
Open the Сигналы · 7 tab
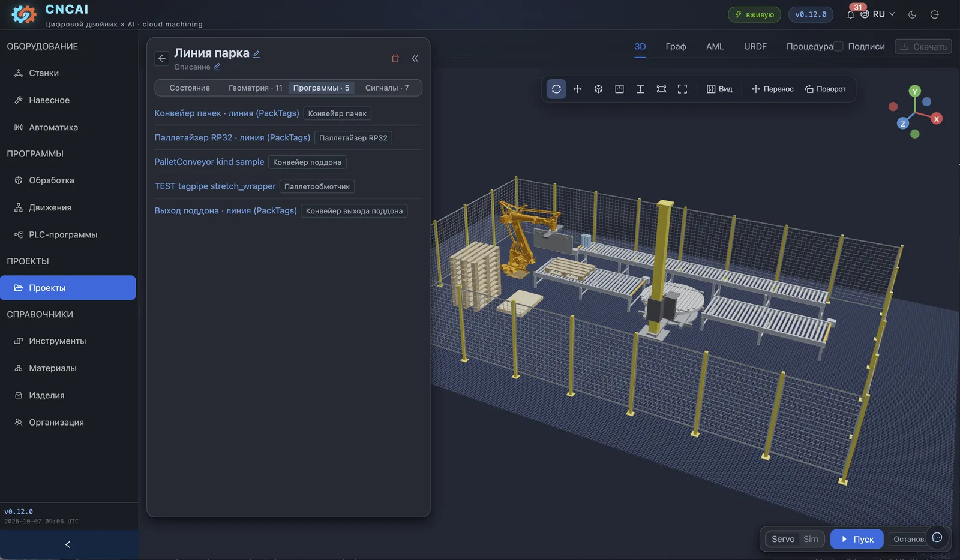[x=387, y=88]
